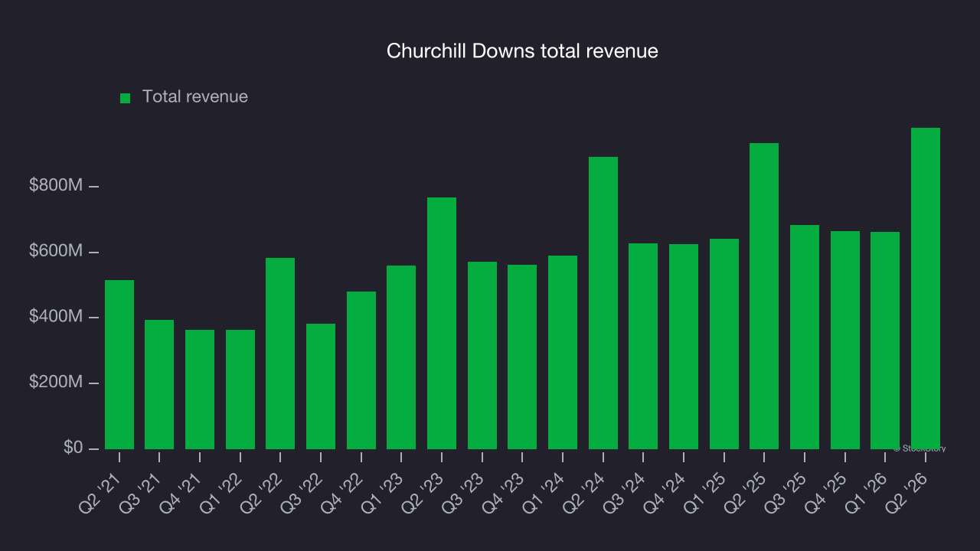The height and width of the screenshot is (551, 980).
Task: Select the Q4 '21 revenue bar
Action: tap(200, 390)
